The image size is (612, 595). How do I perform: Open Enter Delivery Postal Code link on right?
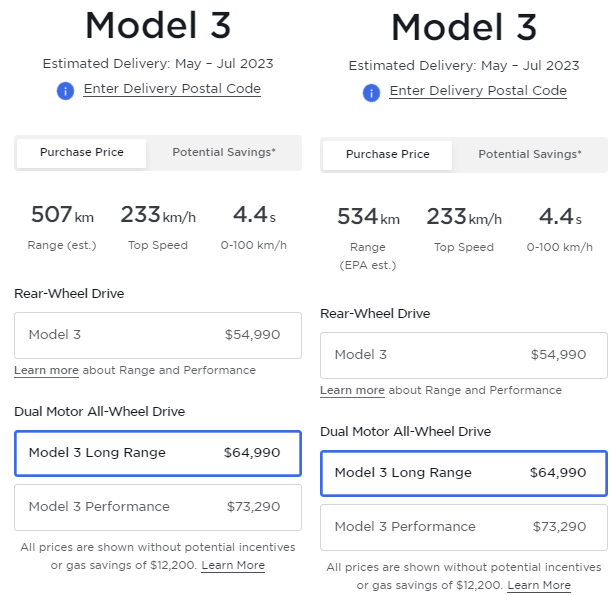[x=478, y=91]
